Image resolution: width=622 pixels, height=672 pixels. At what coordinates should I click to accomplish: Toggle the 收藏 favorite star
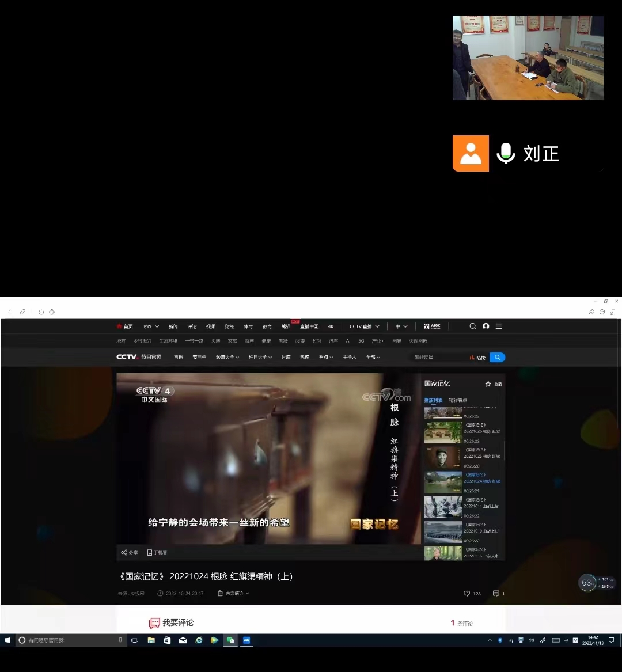click(488, 384)
